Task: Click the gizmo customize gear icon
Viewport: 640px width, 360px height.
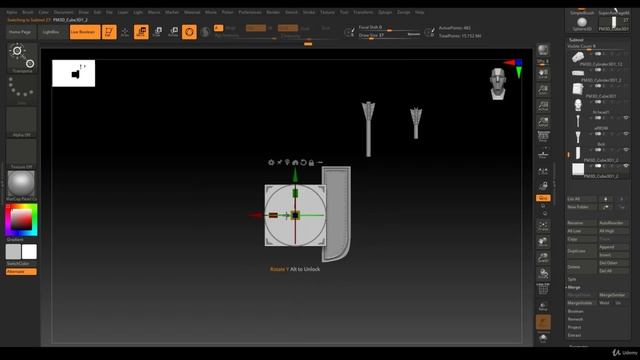Action: (x=271, y=162)
